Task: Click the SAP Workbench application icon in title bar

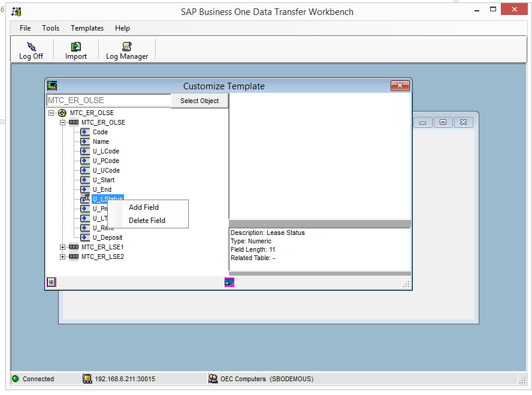Action: [16, 11]
